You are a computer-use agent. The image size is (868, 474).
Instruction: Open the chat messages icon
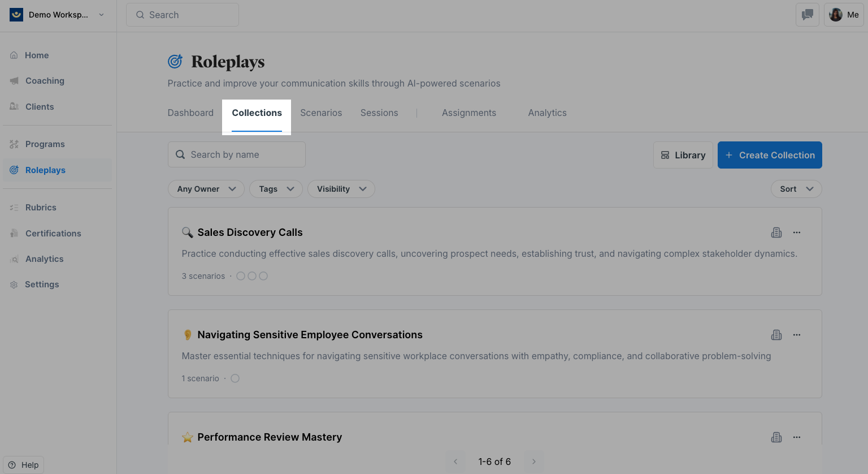tap(808, 15)
